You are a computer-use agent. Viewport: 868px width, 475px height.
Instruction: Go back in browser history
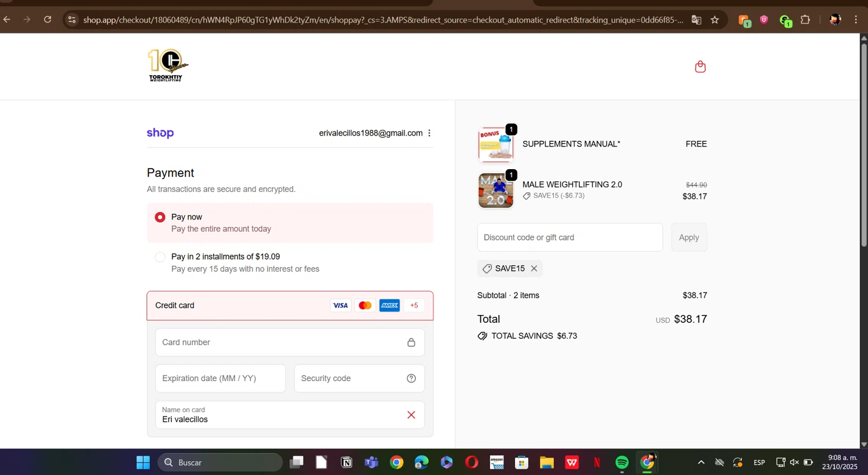coord(7,20)
